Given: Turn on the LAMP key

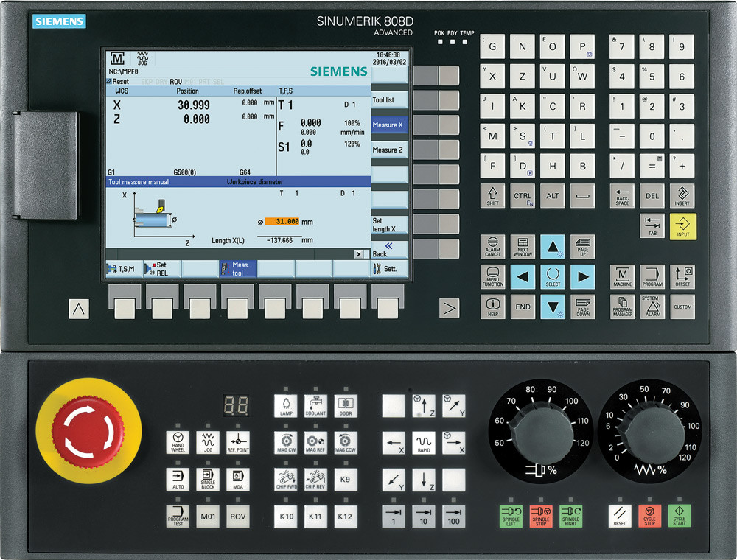Looking at the screenshot, I should 286,406.
